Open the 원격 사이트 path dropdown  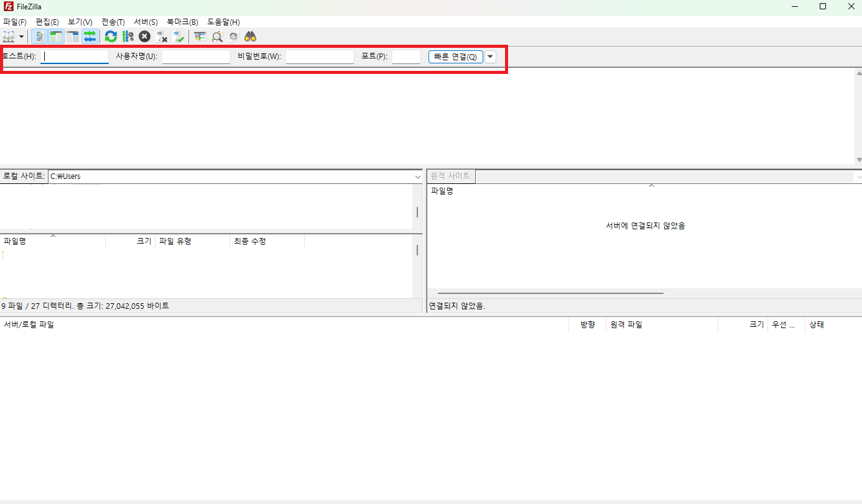coord(858,176)
